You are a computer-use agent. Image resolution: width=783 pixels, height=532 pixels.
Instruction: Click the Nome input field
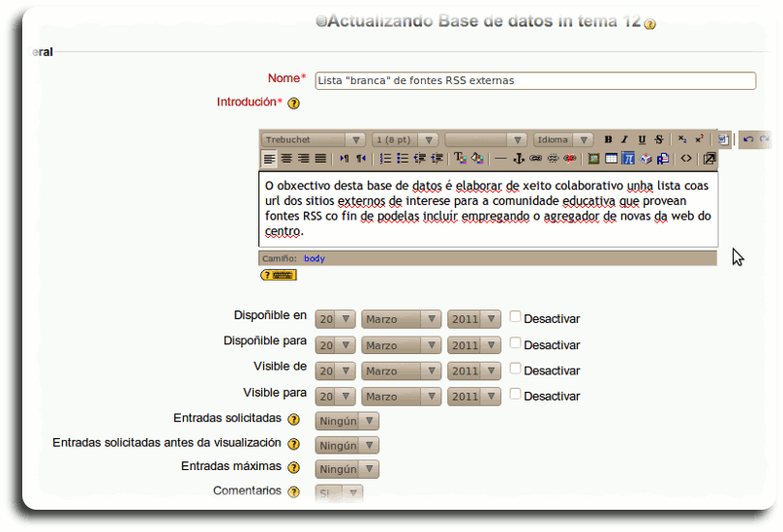click(x=535, y=80)
